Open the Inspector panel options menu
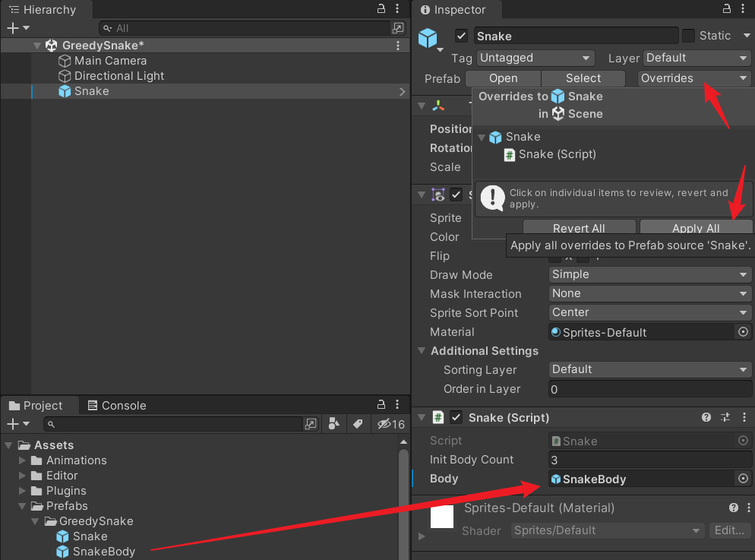 tap(743, 8)
